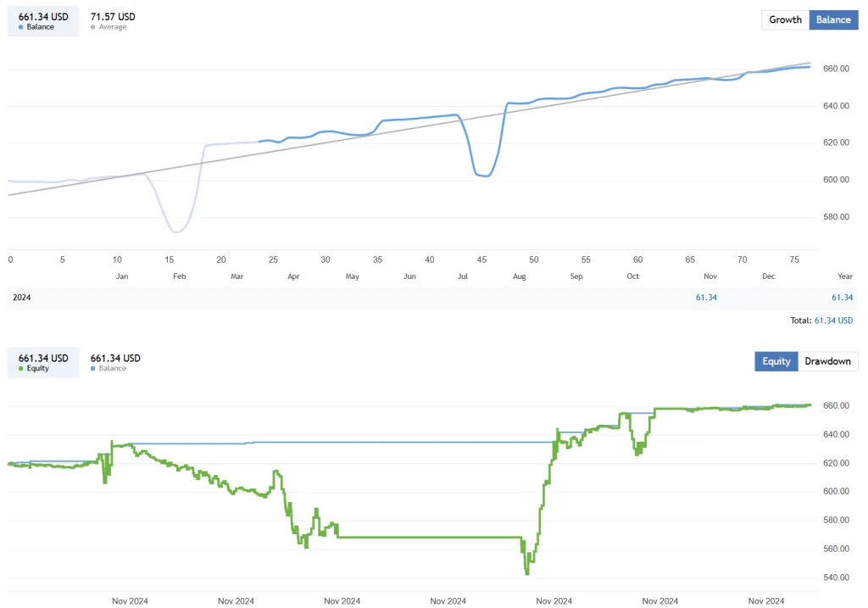Switch to the Growth tab
Image resolution: width=868 pixels, height=608 pixels.
(784, 20)
